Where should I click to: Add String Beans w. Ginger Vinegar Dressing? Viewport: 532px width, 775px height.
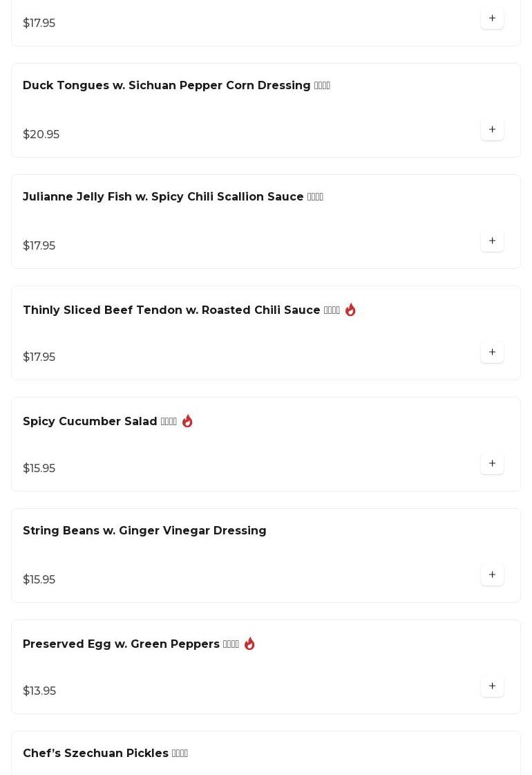coord(492,575)
